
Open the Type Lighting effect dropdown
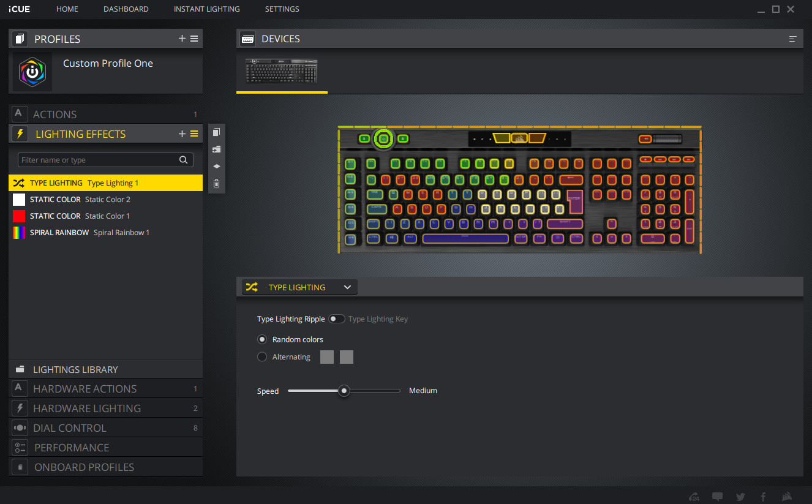[x=299, y=287]
